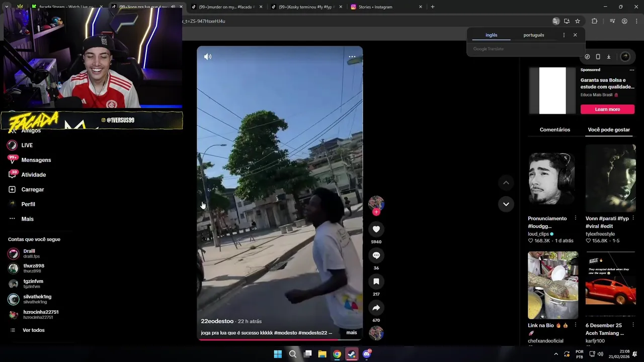Open options for Link na Bio video
The width and height of the screenshot is (644, 362).
click(x=576, y=325)
